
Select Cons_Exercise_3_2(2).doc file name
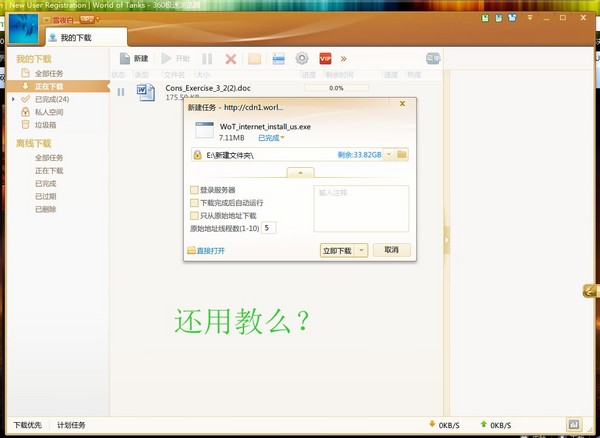tap(208, 88)
